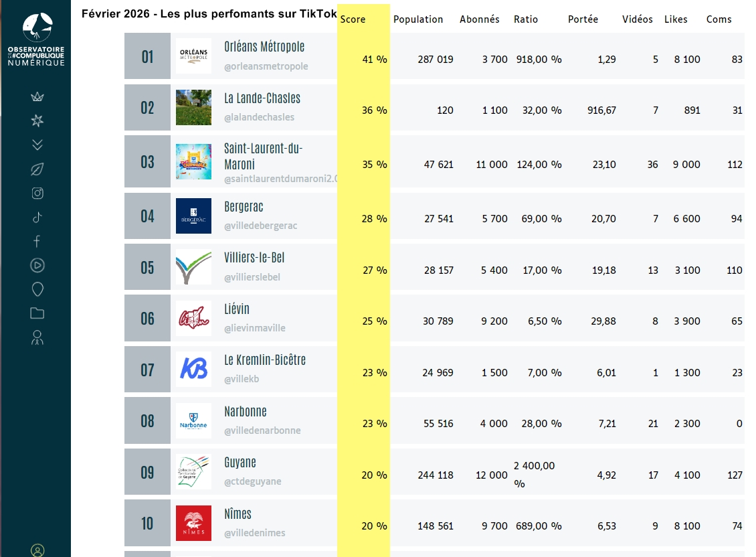Open the @villedenarbonne handle
Viewport: 756px width, 557px height.
coord(262,430)
